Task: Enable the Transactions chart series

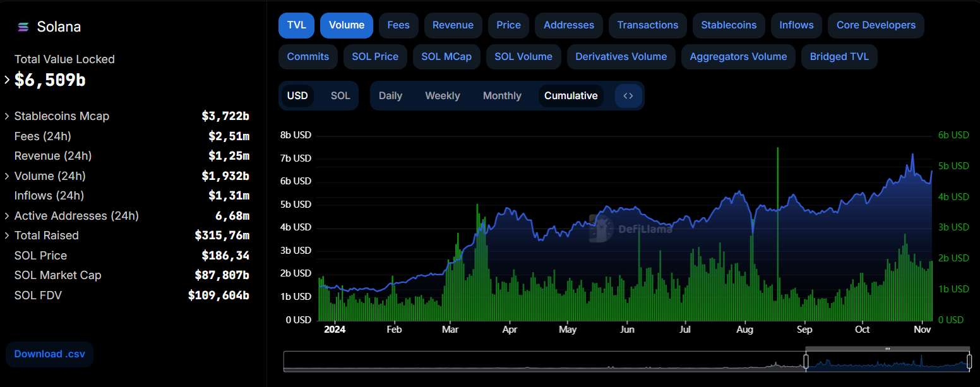Action: pyautogui.click(x=648, y=25)
